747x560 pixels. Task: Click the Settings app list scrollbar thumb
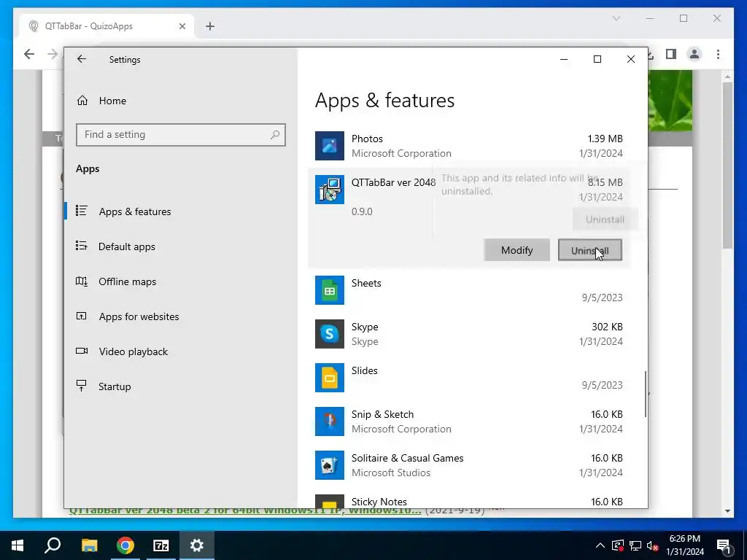646,394
